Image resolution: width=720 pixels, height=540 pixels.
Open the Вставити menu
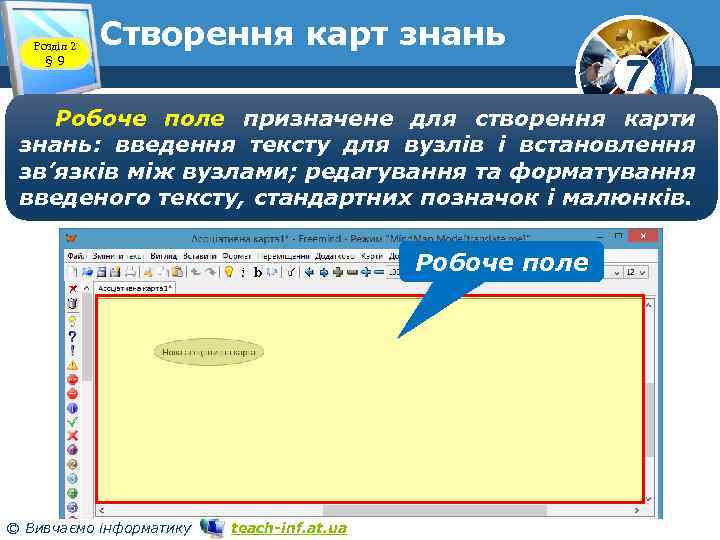pos(200,256)
